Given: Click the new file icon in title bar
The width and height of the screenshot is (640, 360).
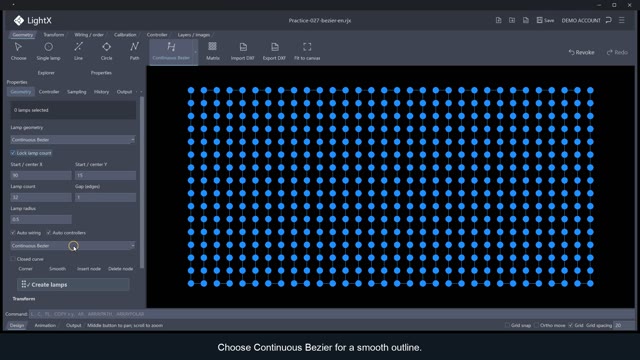Looking at the screenshot, I should point(498,20).
